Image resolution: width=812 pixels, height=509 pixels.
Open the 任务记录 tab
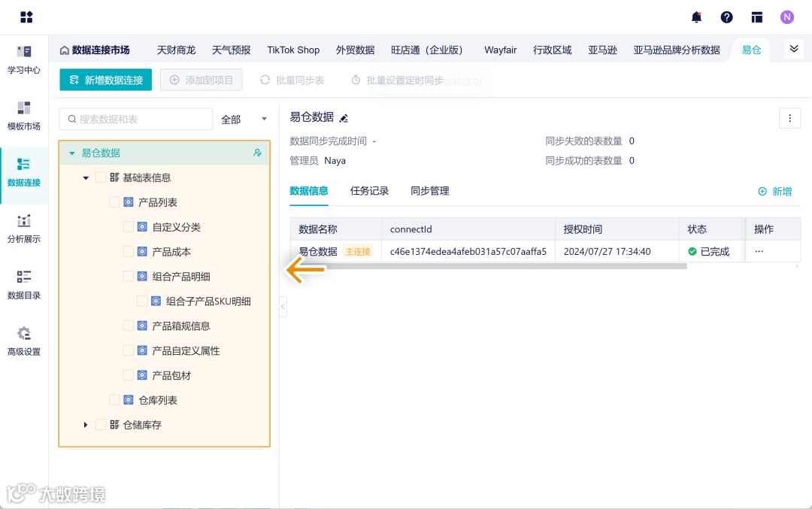[369, 191]
